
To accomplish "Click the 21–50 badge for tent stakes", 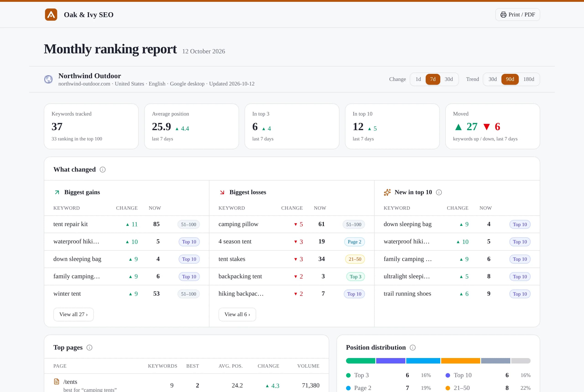I will click(x=355, y=259).
